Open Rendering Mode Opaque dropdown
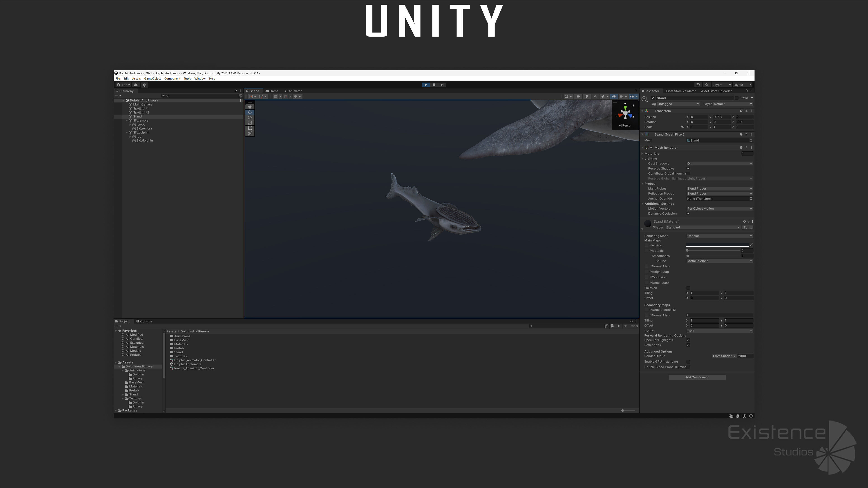The height and width of the screenshot is (488, 868). click(719, 236)
